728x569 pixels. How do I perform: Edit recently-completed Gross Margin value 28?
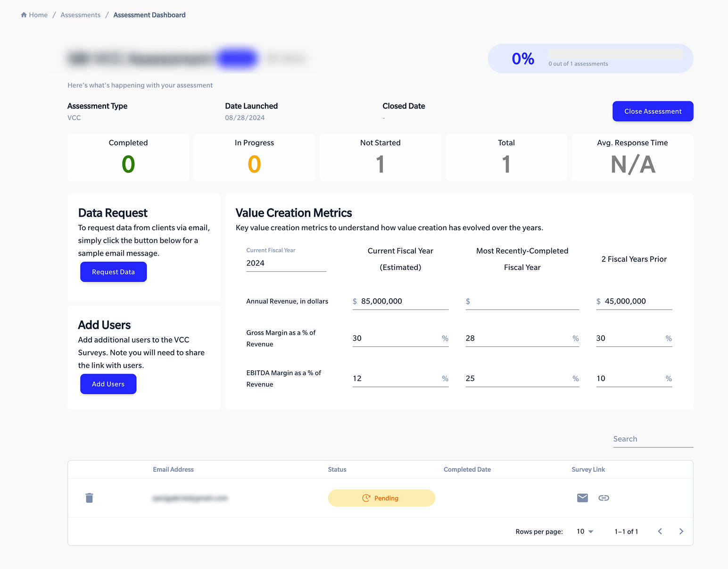pyautogui.click(x=522, y=338)
